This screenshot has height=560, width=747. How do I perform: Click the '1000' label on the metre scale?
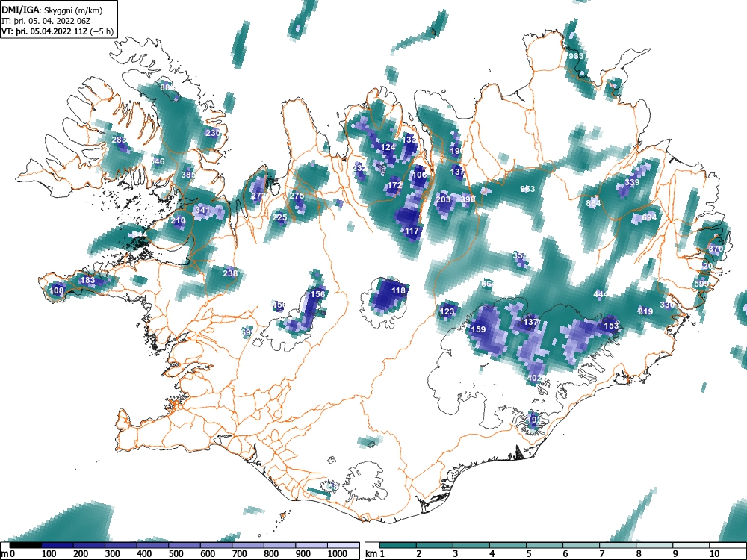tap(338, 554)
